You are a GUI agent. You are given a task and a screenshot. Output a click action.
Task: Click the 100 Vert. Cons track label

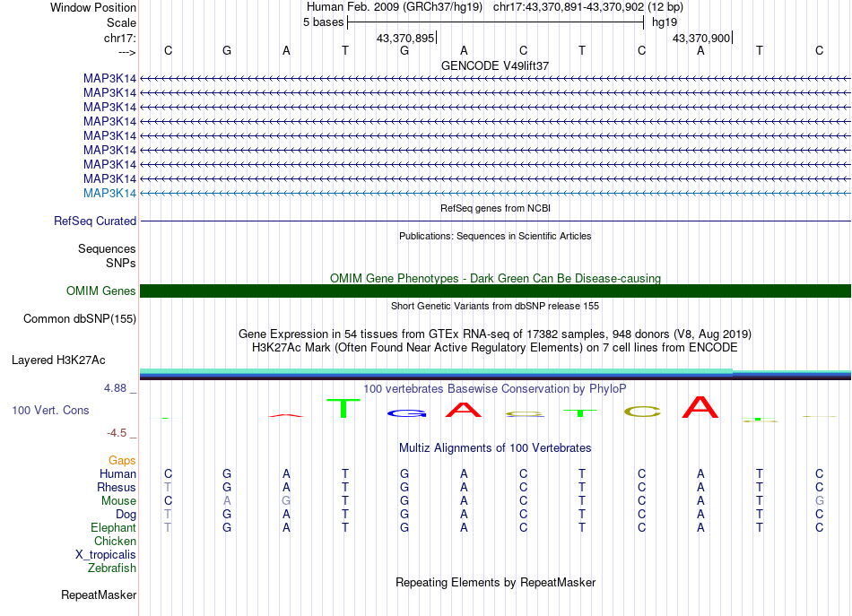pyautogui.click(x=50, y=411)
